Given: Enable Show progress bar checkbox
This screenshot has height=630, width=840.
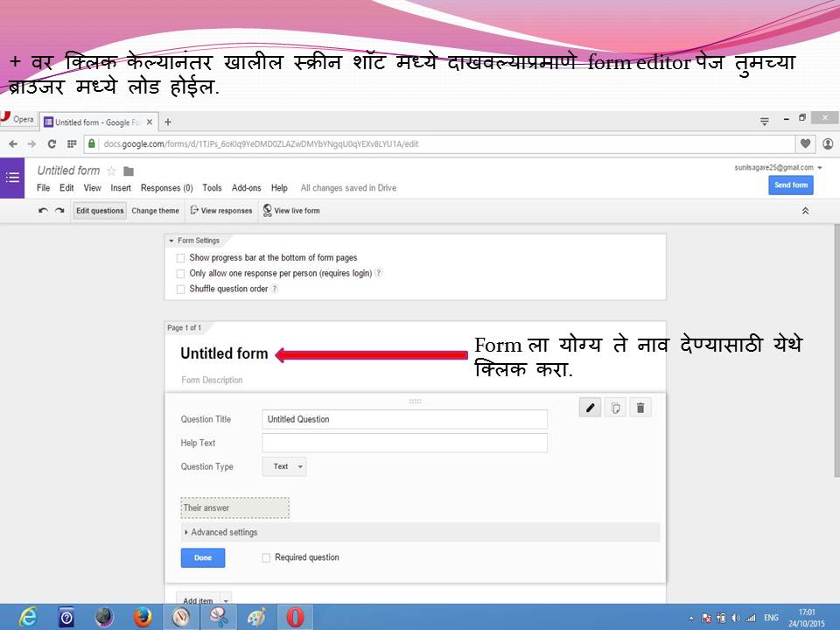Looking at the screenshot, I should (x=180, y=258).
